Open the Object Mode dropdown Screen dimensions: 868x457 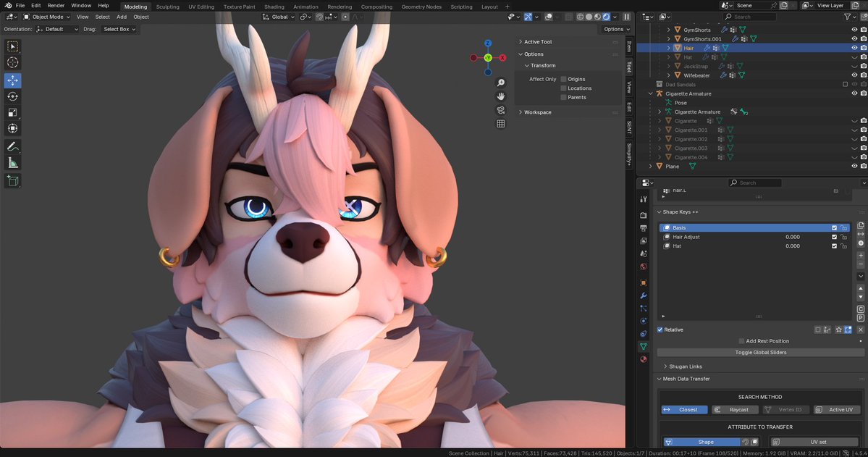48,17
